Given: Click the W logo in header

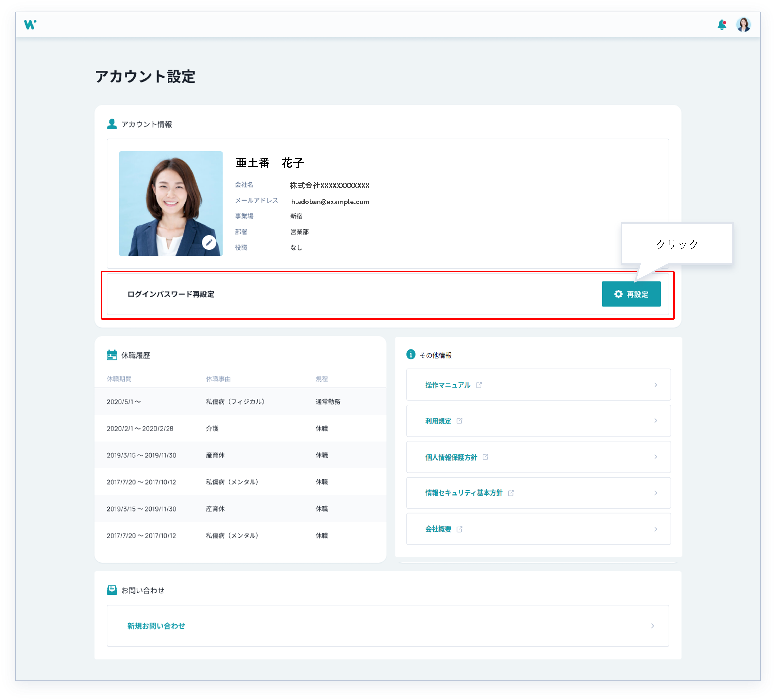Looking at the screenshot, I should pyautogui.click(x=30, y=25).
